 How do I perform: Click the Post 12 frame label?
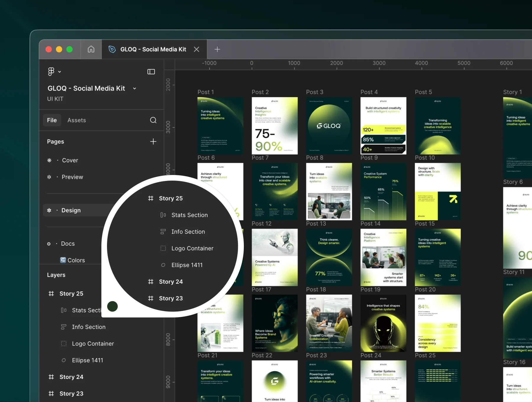coord(262,224)
